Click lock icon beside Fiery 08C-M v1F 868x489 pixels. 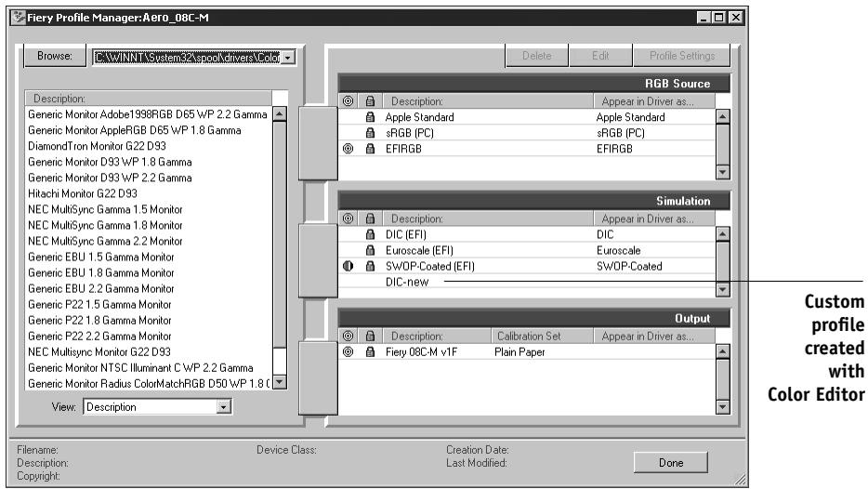click(x=370, y=351)
